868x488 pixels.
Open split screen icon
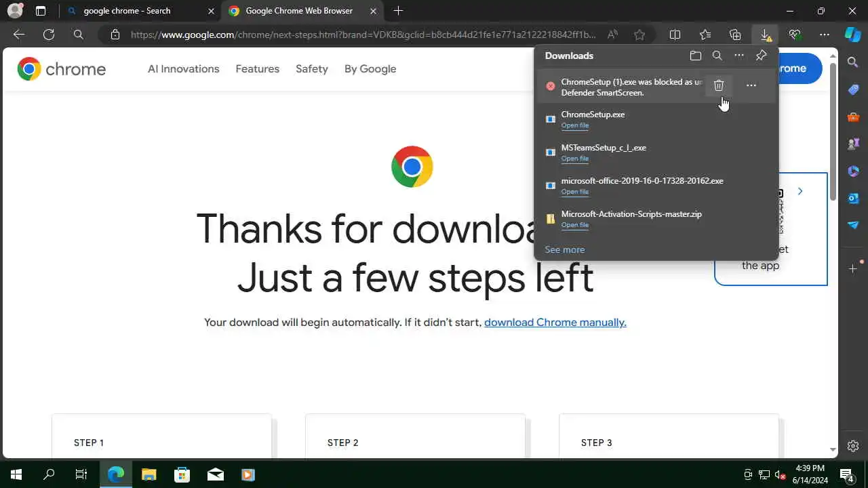tap(675, 35)
